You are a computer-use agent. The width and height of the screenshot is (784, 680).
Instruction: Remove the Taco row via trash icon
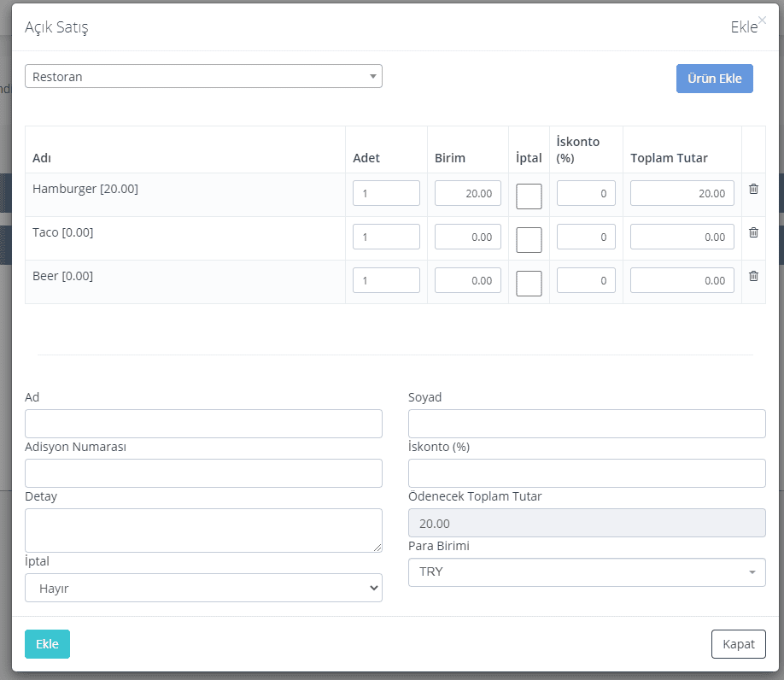[753, 232]
